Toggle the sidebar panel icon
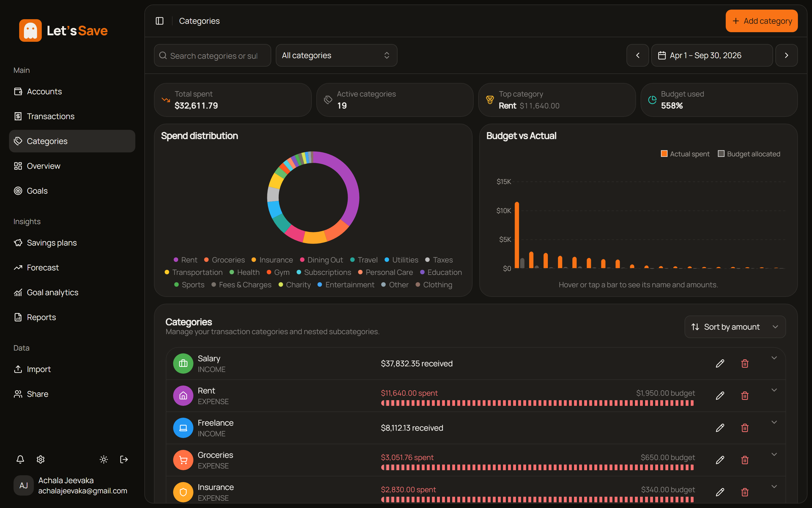This screenshot has height=508, width=812. (160, 21)
